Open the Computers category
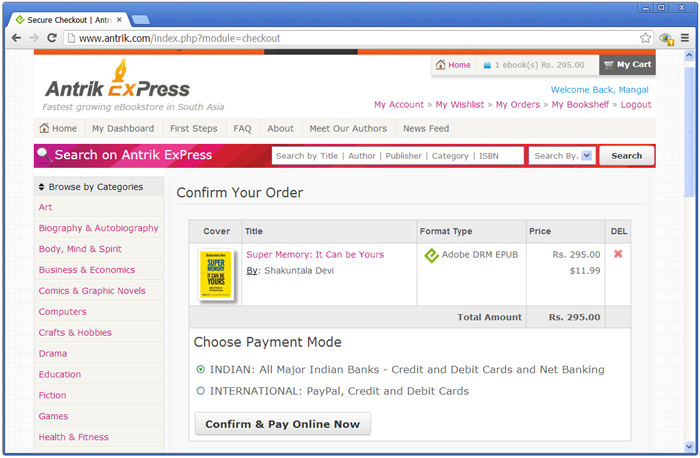This screenshot has height=458, width=700. 62,312
